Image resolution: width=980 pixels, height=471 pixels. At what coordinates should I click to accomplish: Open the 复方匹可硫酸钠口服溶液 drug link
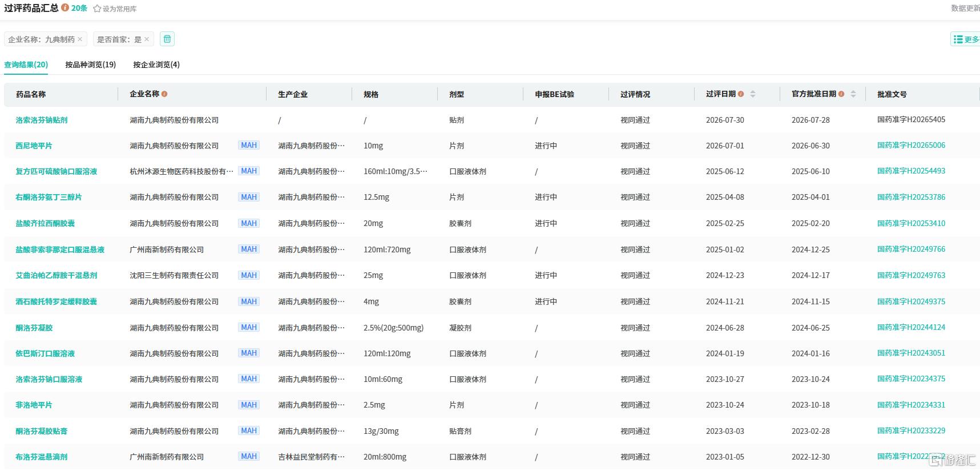pyautogui.click(x=57, y=171)
